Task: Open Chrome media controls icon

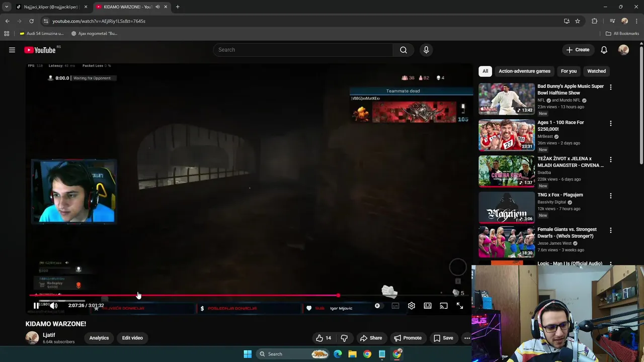Action: (612, 21)
